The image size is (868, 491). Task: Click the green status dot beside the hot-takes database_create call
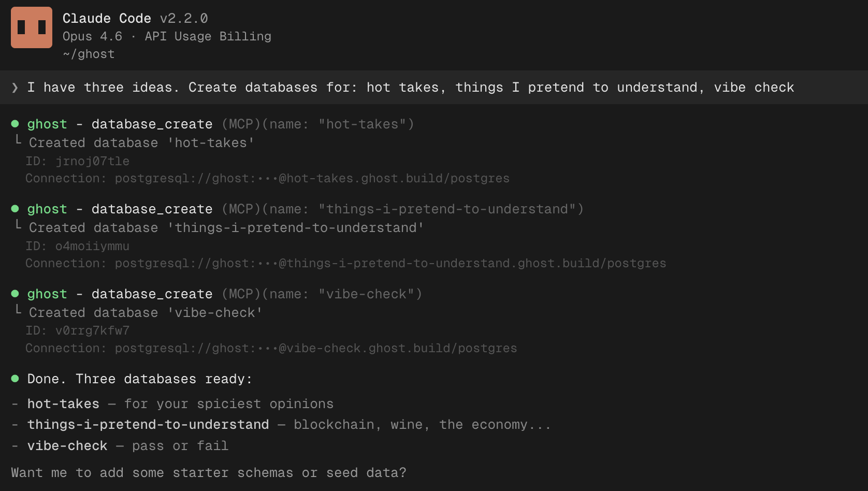(x=15, y=124)
